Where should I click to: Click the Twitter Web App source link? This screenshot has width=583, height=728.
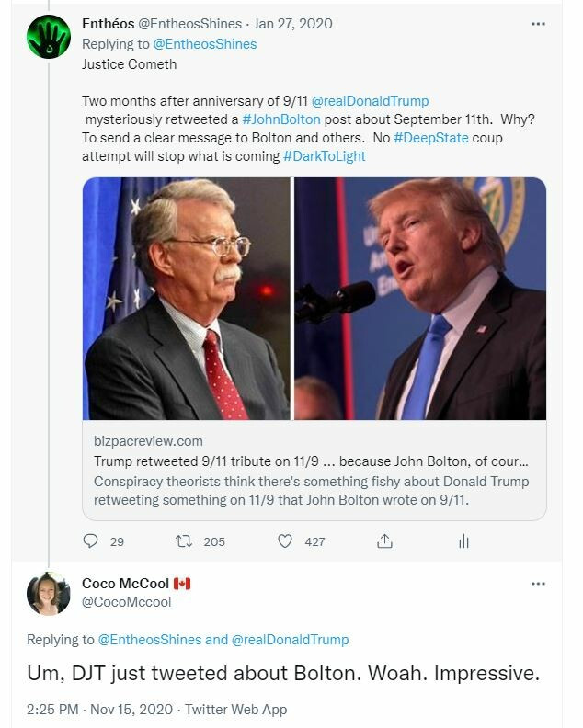[236, 710]
